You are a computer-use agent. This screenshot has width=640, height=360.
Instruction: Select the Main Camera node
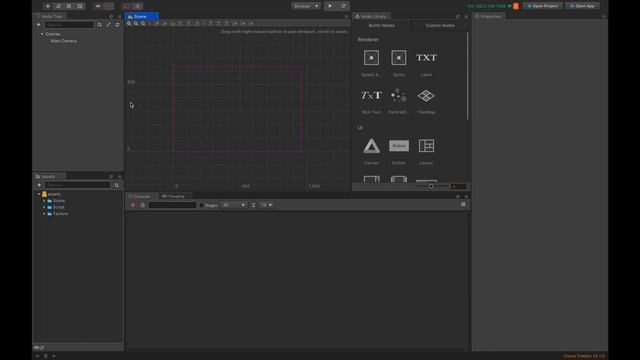63,41
